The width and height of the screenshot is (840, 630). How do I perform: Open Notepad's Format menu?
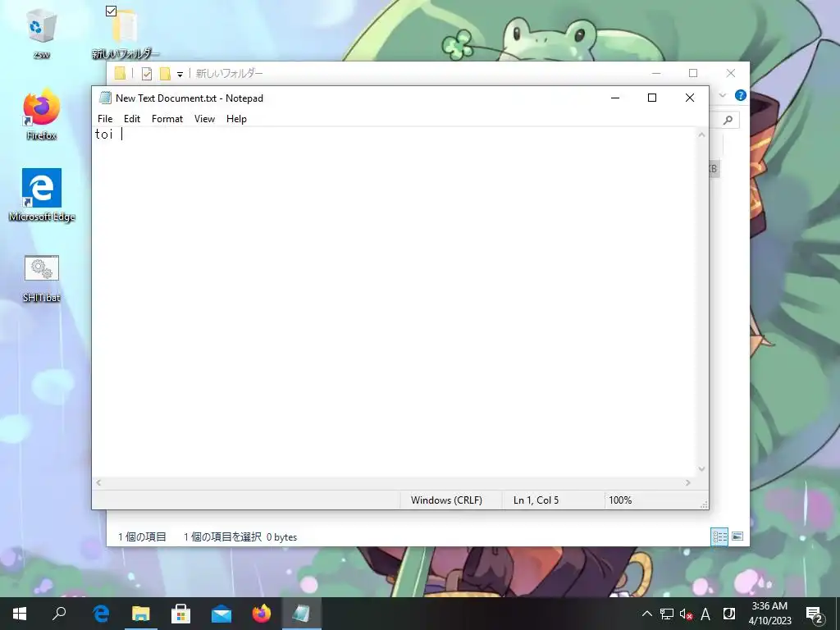pyautogui.click(x=167, y=119)
